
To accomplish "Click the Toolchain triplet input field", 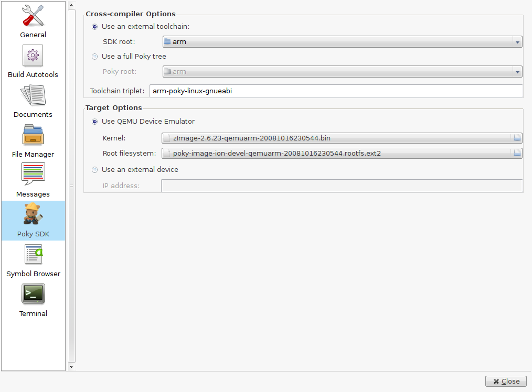I will [x=336, y=91].
